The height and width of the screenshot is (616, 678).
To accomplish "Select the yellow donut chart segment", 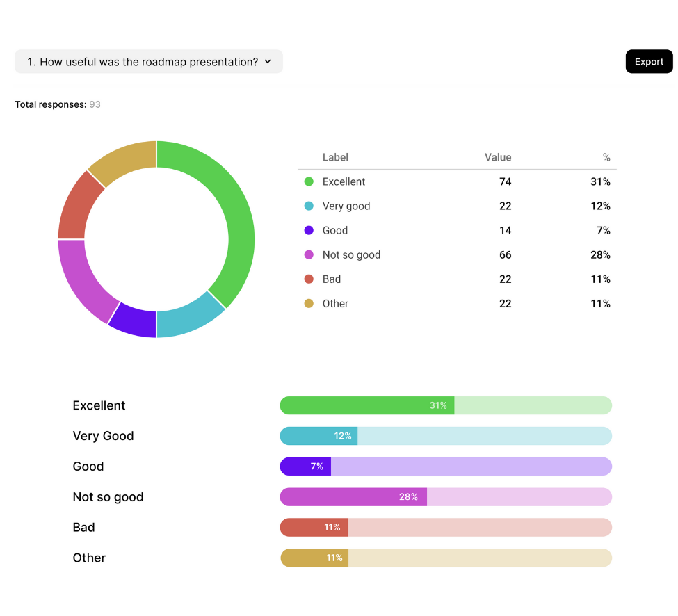I will click(x=124, y=159).
